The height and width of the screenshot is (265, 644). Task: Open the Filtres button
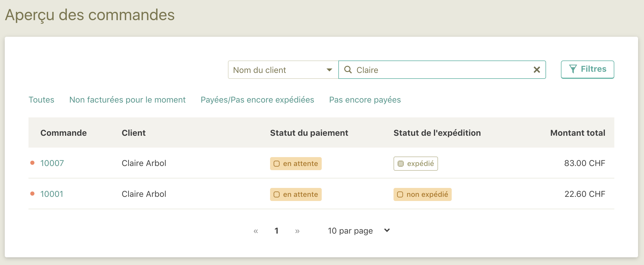587,69
